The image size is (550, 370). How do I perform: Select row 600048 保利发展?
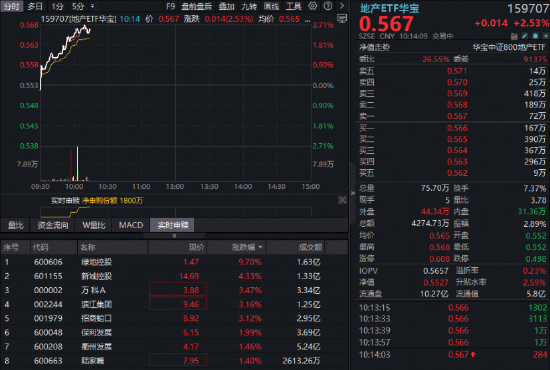[x=174, y=332]
